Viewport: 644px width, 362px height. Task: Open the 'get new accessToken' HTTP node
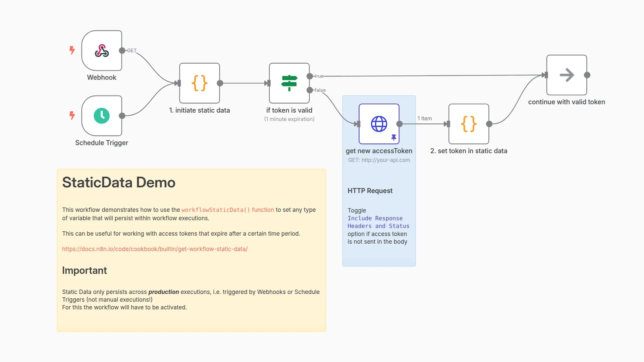[x=379, y=124]
